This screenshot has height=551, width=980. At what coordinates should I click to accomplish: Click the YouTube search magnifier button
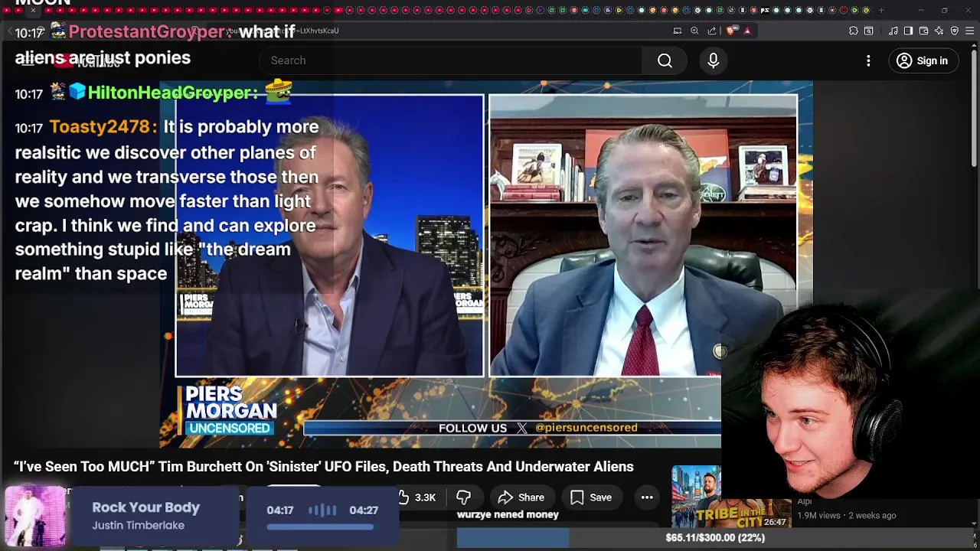tap(665, 60)
